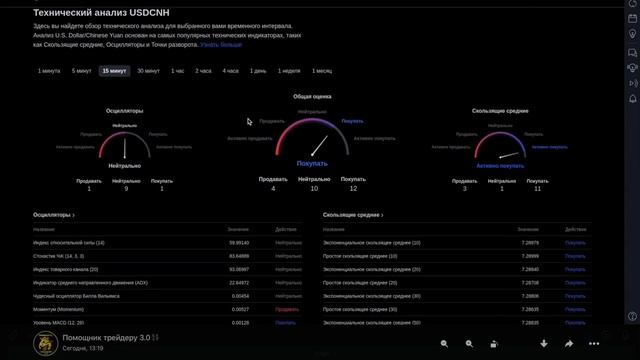Click the Скользящие средние gauge dial
This screenshot has width=640, height=360.
(500, 145)
